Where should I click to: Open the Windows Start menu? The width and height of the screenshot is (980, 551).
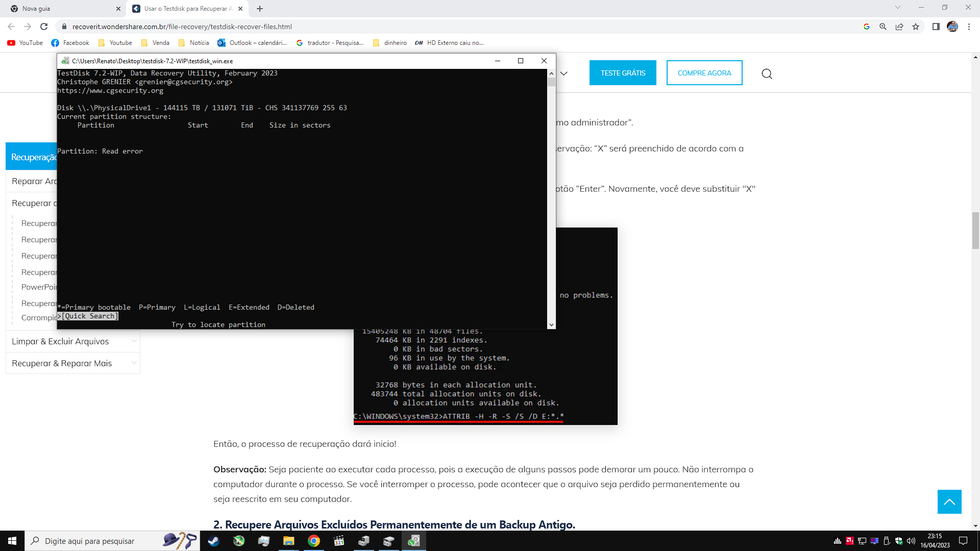click(12, 541)
